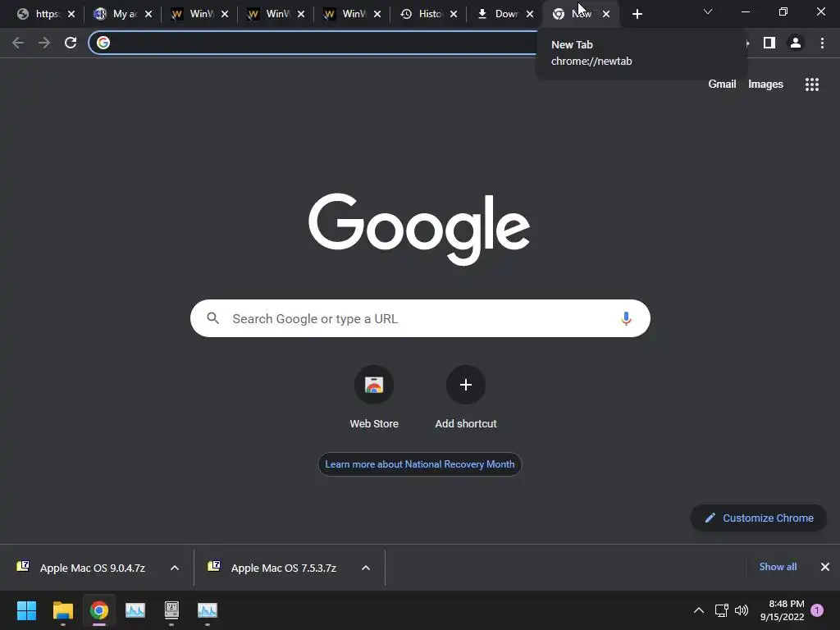Open downloaded Apple Mac OS 9.0.4.7z file
The image size is (840, 630).
(92, 568)
